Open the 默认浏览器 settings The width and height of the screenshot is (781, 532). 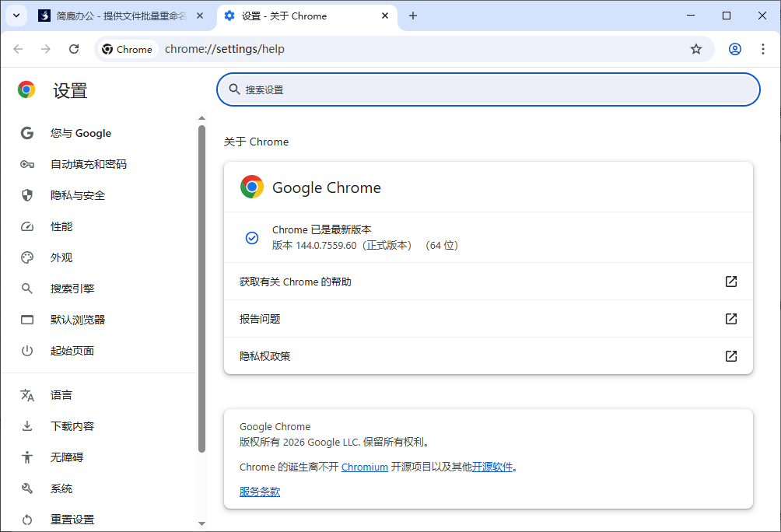click(79, 320)
